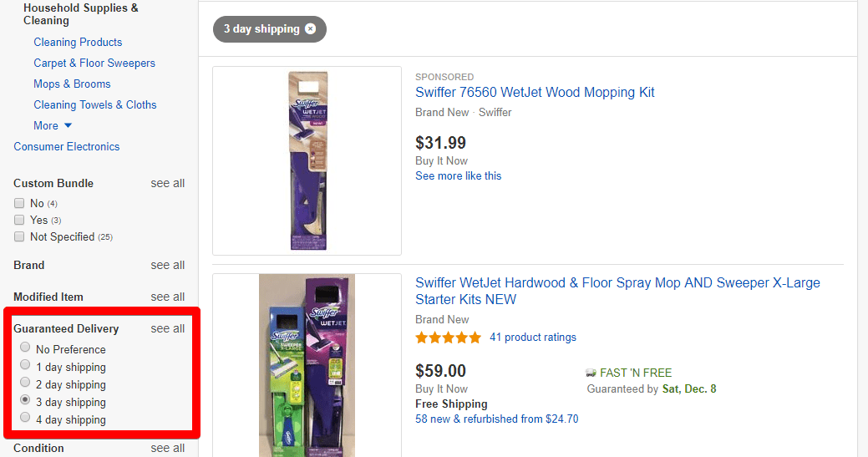Expand the More categories arrow
The width and height of the screenshot is (868, 457).
(68, 126)
